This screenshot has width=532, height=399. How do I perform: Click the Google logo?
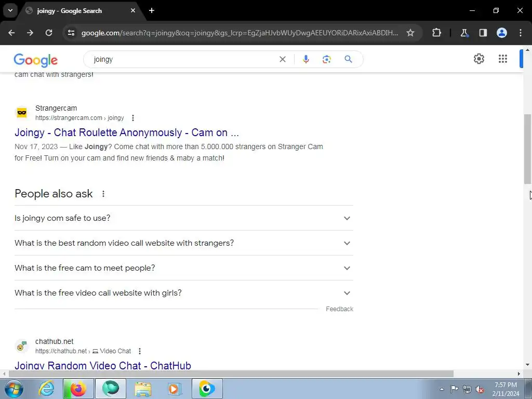coord(36,60)
